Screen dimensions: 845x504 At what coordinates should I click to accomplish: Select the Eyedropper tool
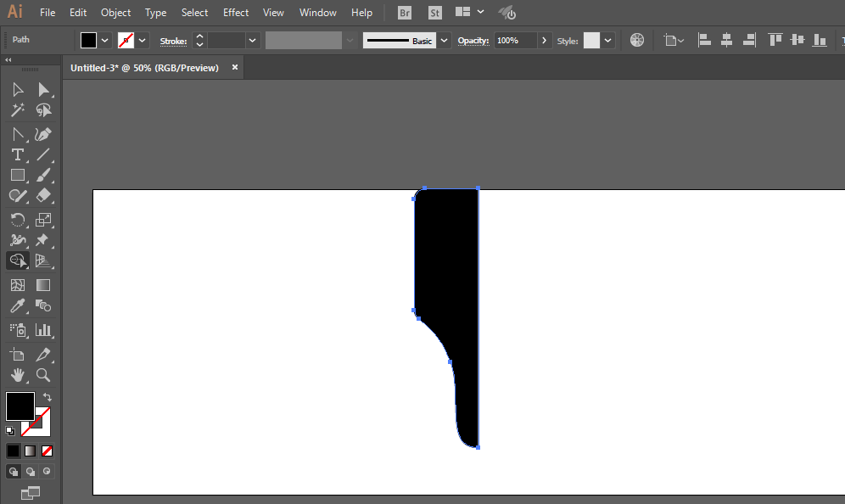tap(18, 305)
